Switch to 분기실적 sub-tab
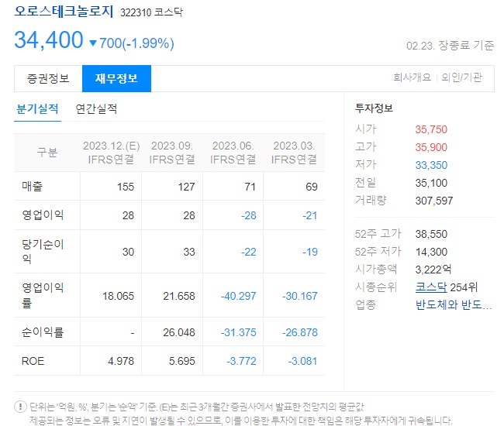This screenshot has height=426, width=504. point(38,109)
